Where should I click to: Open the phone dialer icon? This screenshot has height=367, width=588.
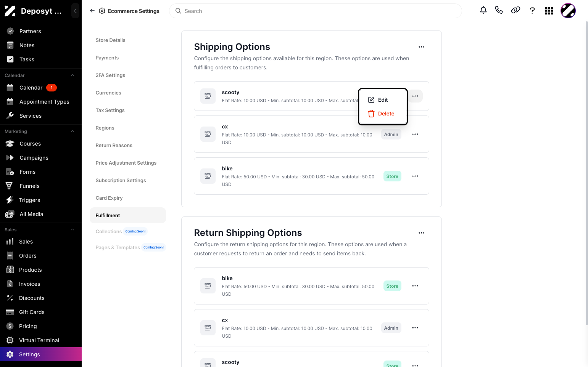coord(499,11)
